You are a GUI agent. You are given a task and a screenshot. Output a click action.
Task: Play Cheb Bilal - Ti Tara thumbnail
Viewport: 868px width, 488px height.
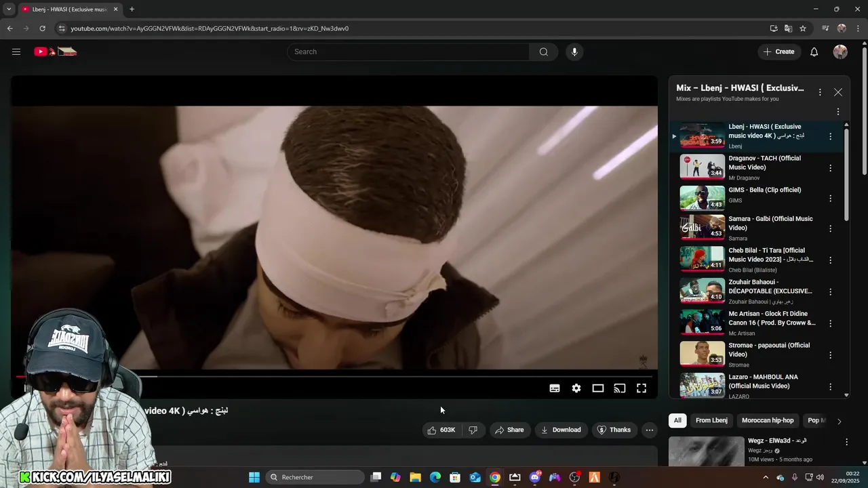(x=703, y=259)
